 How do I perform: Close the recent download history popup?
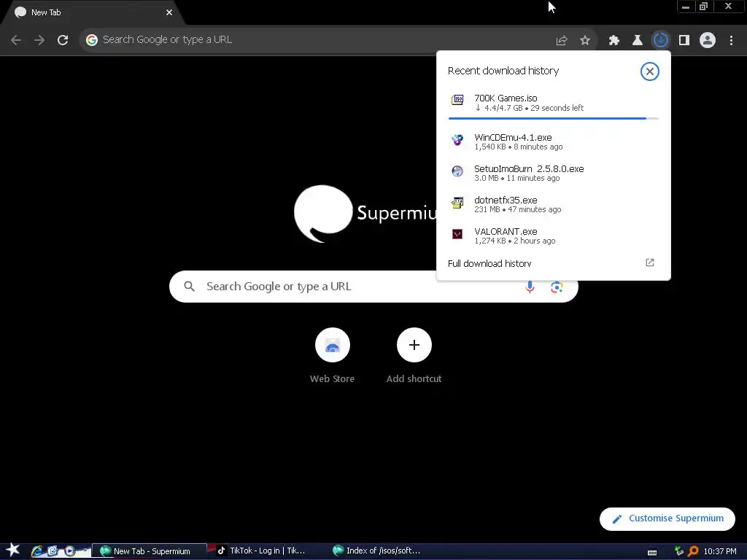tap(649, 71)
